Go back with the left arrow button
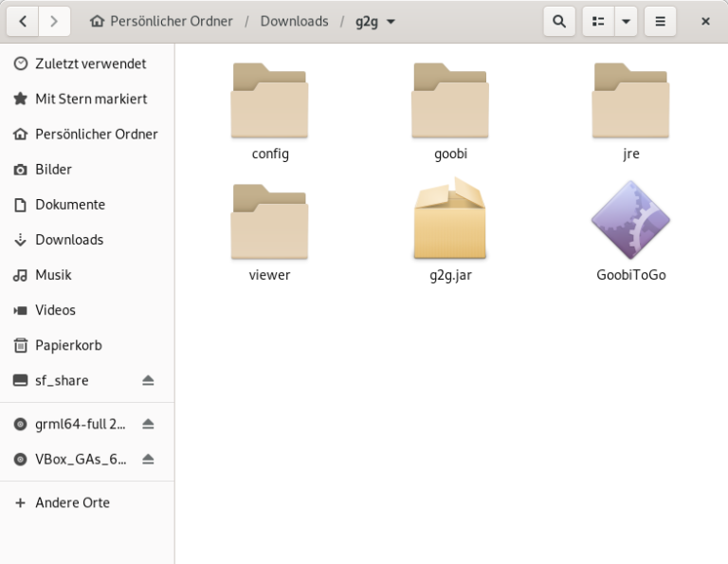This screenshot has width=728, height=564. (x=23, y=21)
